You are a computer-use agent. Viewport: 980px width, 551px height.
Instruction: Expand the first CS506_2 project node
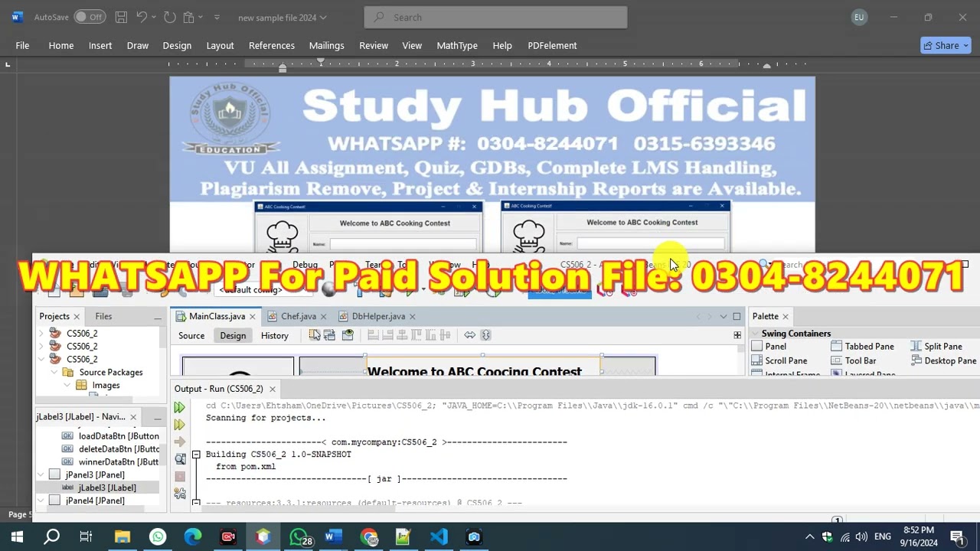click(41, 334)
